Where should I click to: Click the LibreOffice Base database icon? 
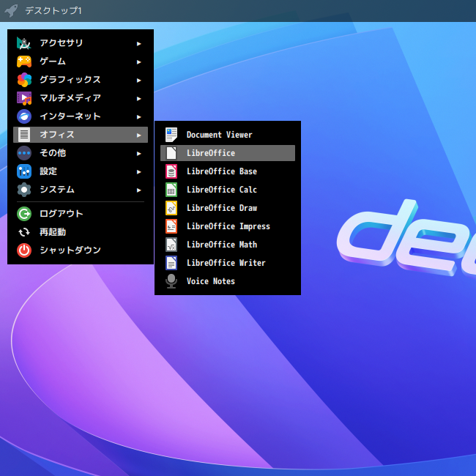pyautogui.click(x=171, y=171)
